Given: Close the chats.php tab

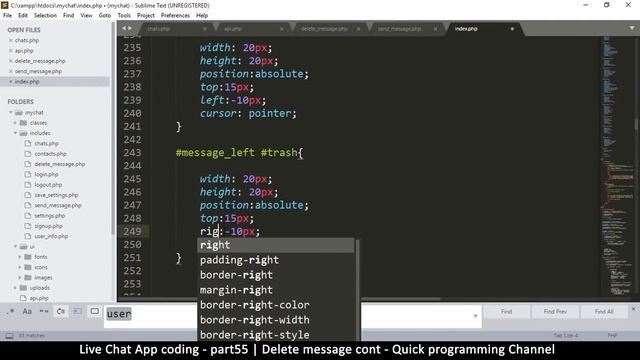Looking at the screenshot, I should 204,29.
